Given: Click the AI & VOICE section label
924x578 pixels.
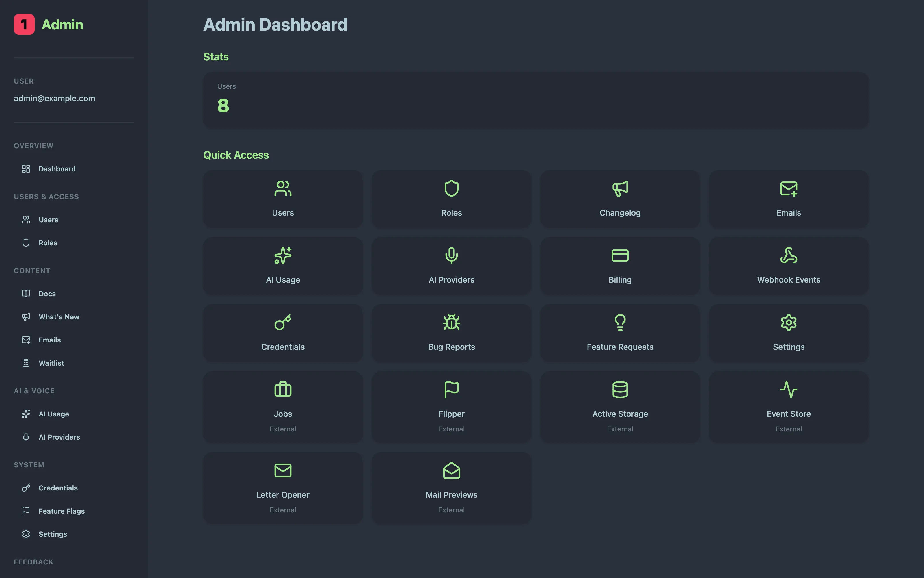Looking at the screenshot, I should click(x=34, y=391).
